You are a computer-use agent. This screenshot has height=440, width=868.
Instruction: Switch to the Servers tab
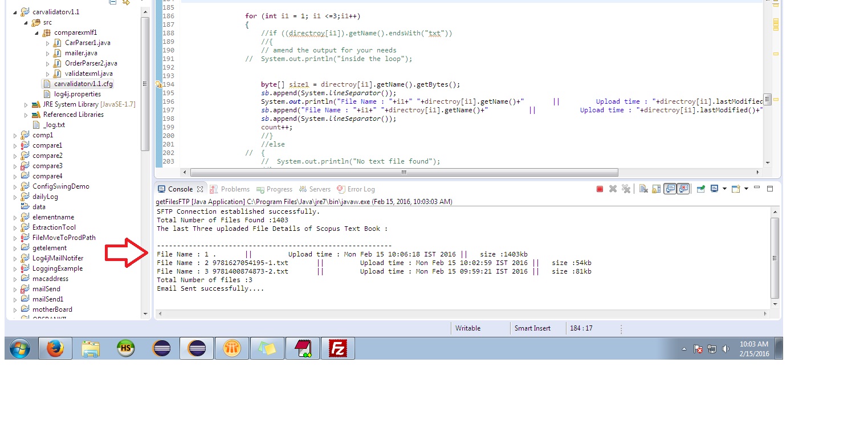[x=314, y=189]
